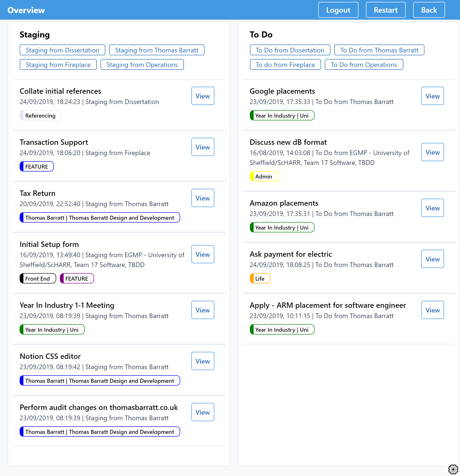The width and height of the screenshot is (460, 476).
Task: Go Back using header button
Action: tap(429, 10)
